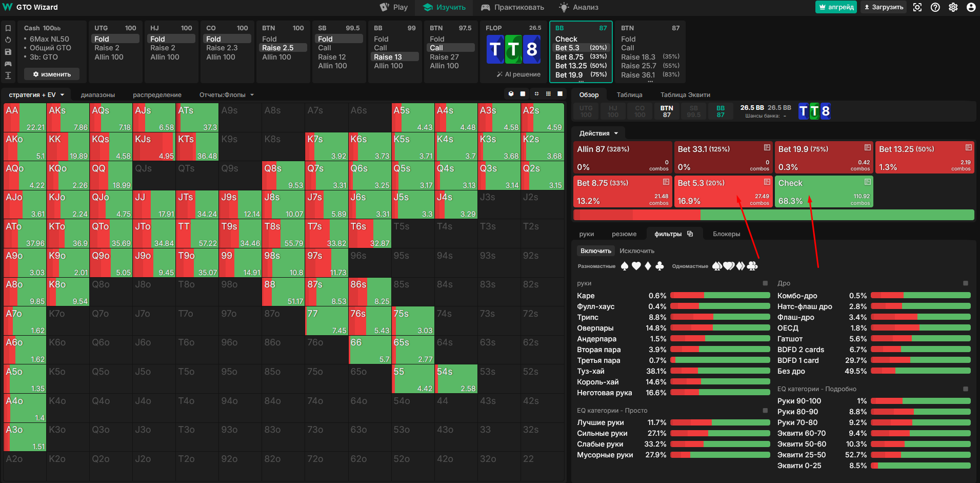Open the диапазоны tab
The height and width of the screenshot is (483, 980).
tap(97, 95)
